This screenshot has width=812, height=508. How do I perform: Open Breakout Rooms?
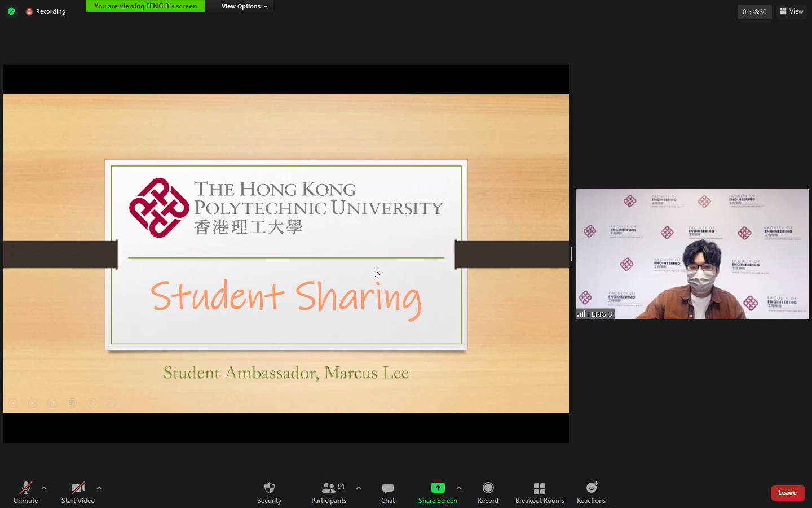coord(540,492)
